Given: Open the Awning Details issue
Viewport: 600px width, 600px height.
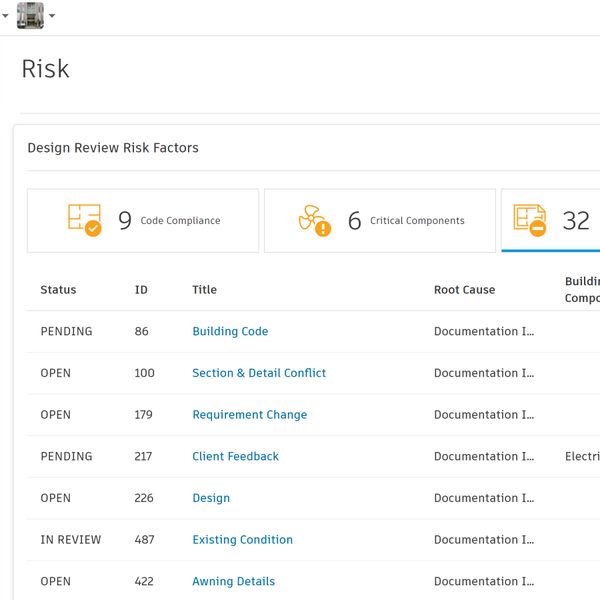Looking at the screenshot, I should pos(233,581).
